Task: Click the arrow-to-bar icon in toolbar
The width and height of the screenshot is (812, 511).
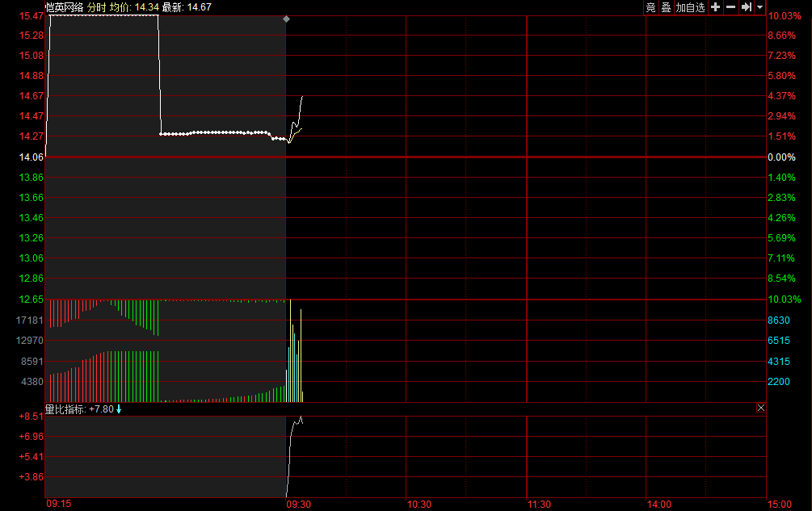Action: [x=747, y=7]
